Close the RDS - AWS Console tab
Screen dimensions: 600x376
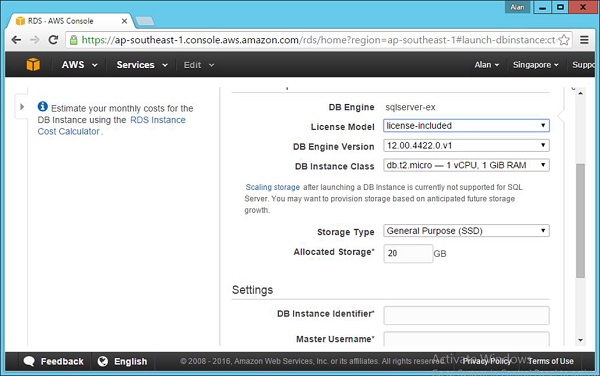(x=124, y=21)
